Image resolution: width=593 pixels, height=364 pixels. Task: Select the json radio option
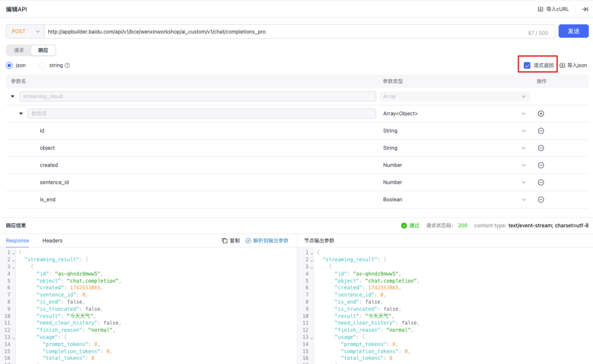9,65
